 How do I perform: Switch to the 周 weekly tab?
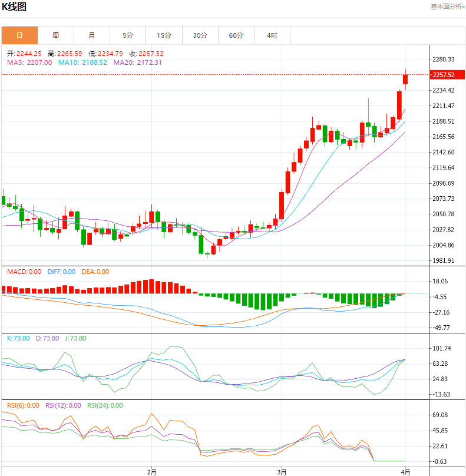[x=55, y=35]
